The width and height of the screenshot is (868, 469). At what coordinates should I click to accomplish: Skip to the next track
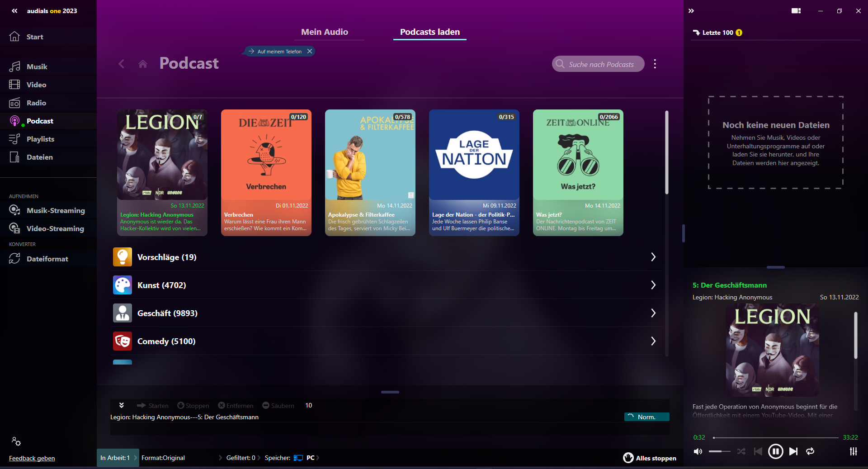tap(793, 451)
